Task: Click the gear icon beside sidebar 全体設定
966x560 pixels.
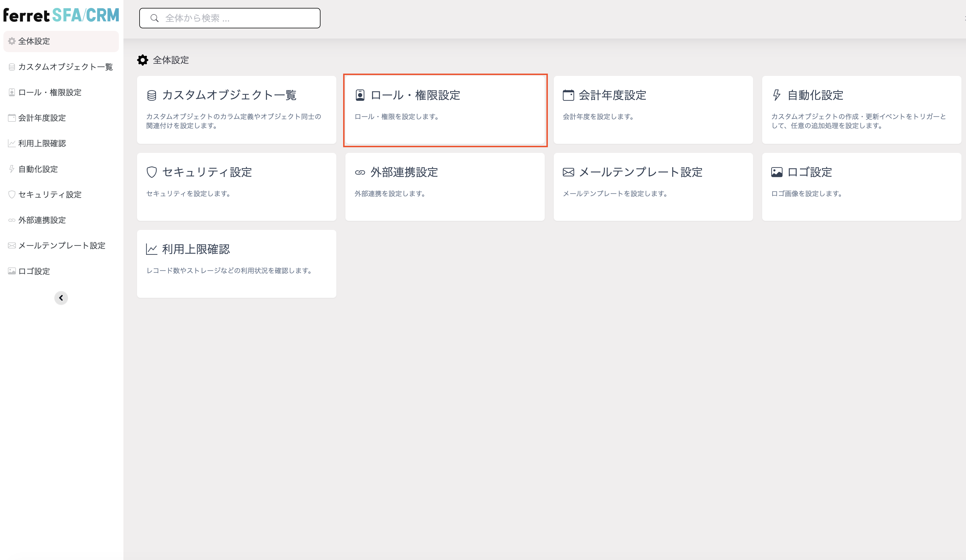Action: coord(12,41)
